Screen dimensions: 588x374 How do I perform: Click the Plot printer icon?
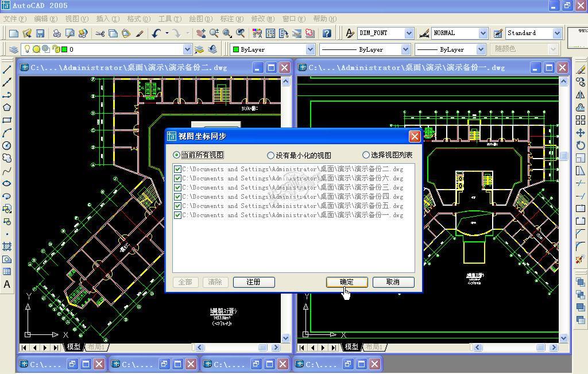(x=57, y=33)
